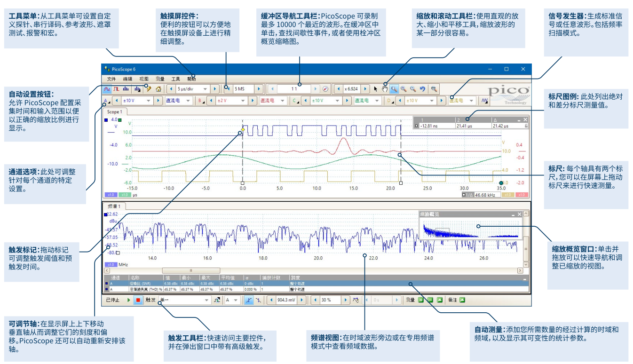Toggle rising edge trigger button

[x=247, y=300]
